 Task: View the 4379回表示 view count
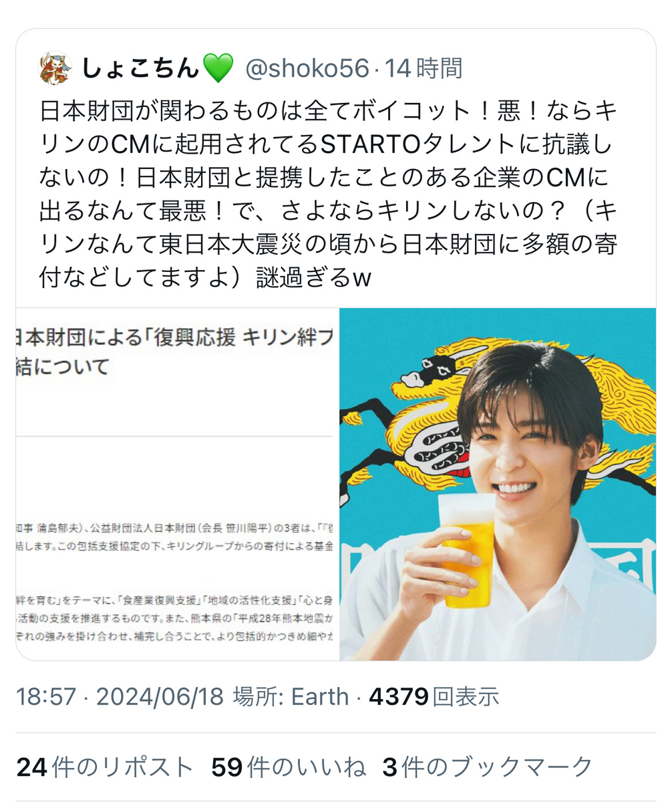pos(434,697)
